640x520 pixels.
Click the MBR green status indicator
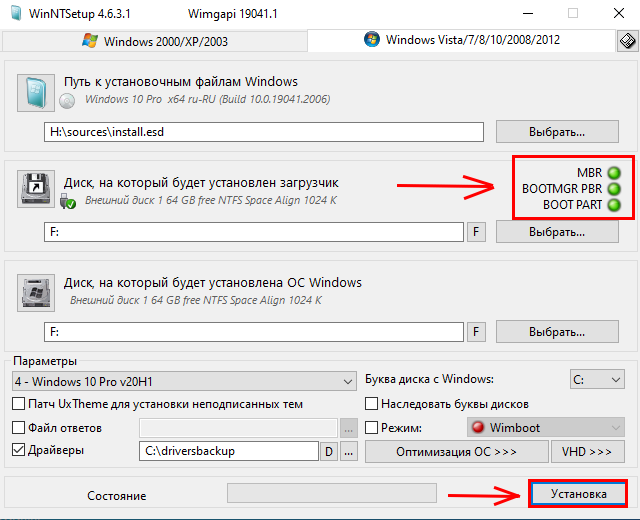pos(614,173)
